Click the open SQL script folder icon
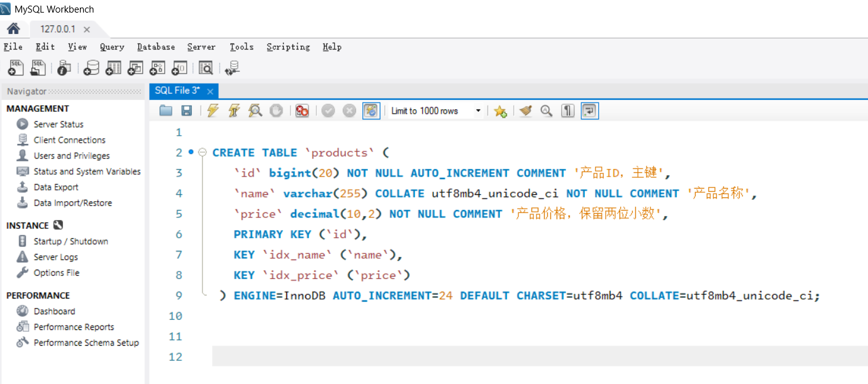 coord(165,111)
